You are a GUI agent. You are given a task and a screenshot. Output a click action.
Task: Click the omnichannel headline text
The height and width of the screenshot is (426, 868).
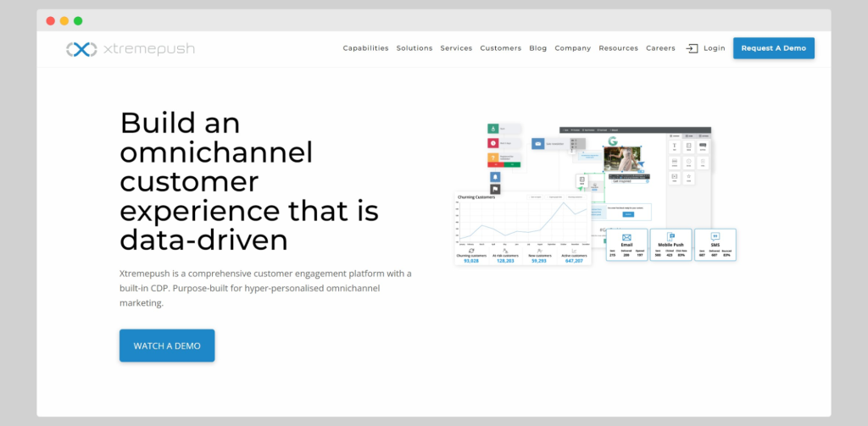tap(248, 181)
